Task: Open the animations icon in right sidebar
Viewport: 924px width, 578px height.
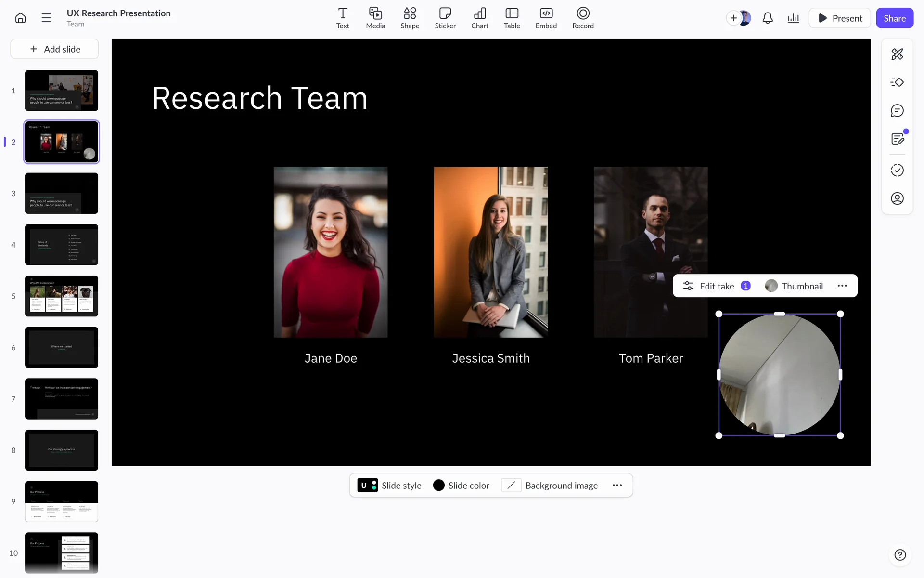Action: coord(897,82)
